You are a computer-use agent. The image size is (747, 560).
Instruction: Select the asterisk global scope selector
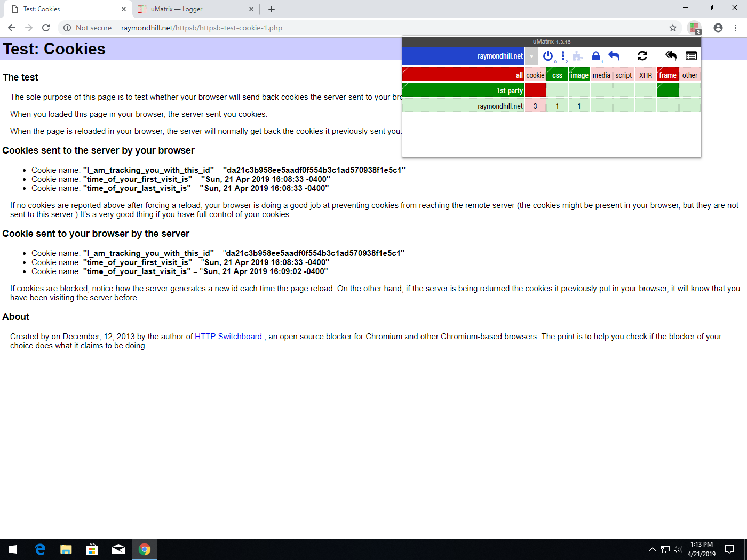click(531, 55)
